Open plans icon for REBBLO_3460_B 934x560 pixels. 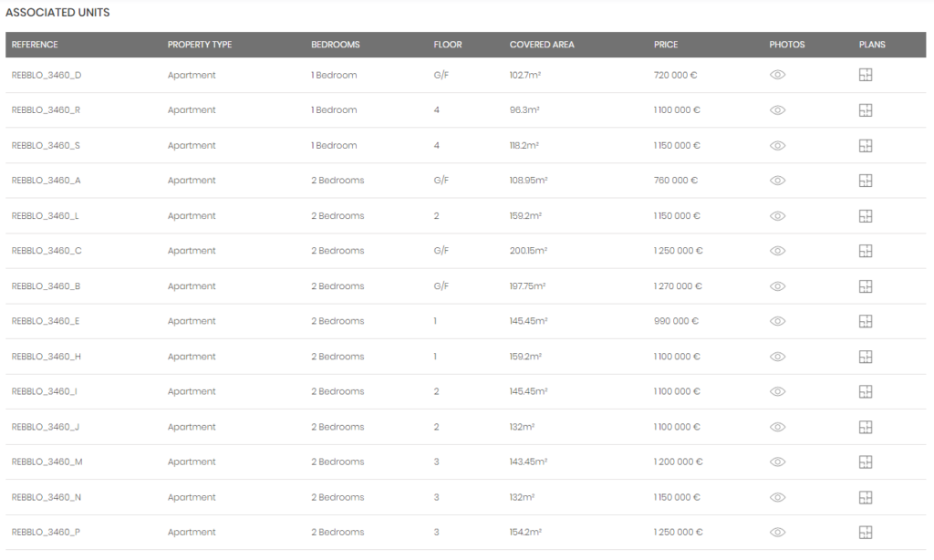(866, 286)
